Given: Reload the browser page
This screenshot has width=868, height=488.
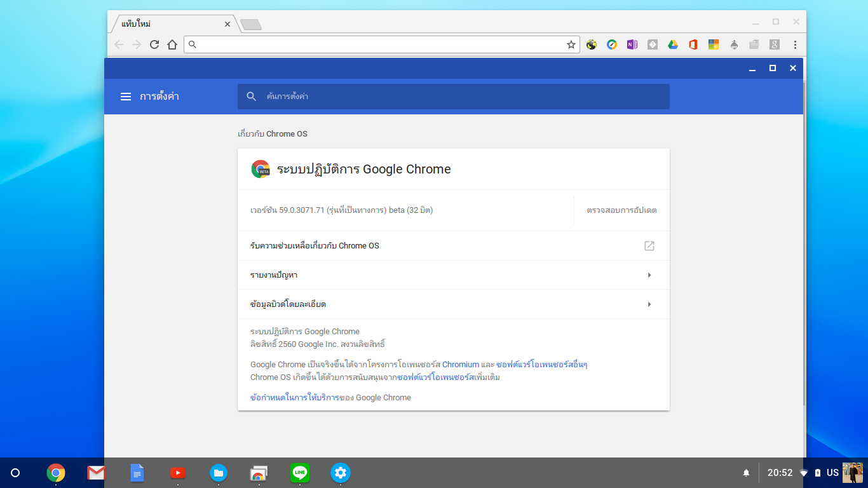Looking at the screenshot, I should 154,44.
